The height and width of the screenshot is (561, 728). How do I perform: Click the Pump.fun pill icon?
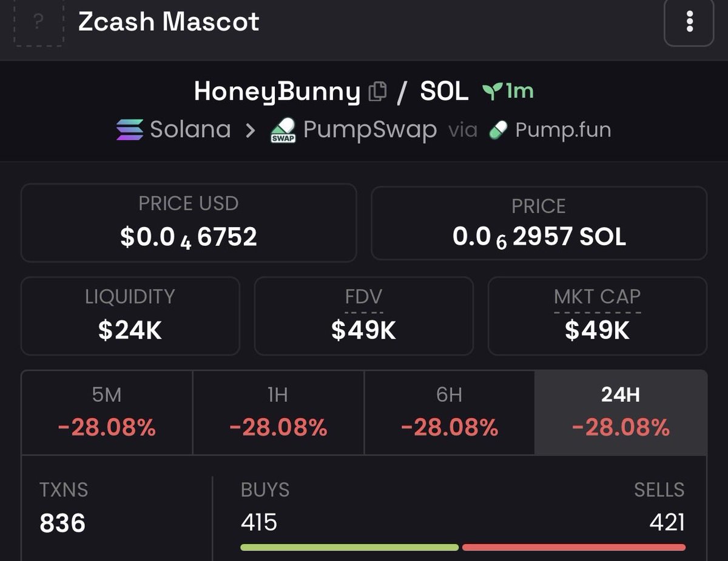(498, 129)
